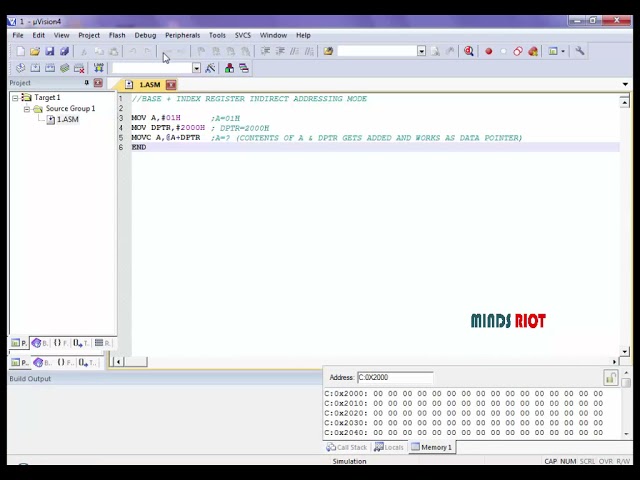Open Find in Files using the folder search icon

point(328,51)
